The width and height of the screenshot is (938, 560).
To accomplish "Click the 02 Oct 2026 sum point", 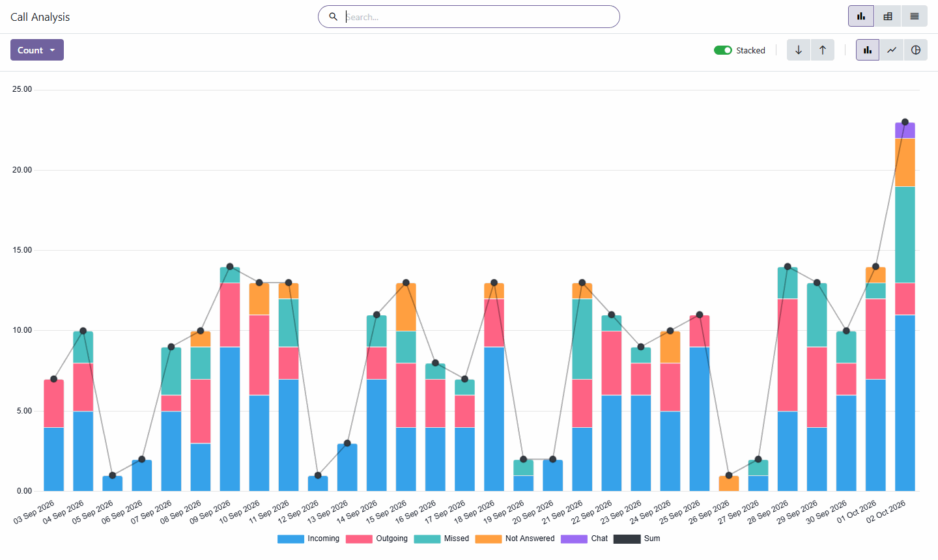I will click(905, 122).
